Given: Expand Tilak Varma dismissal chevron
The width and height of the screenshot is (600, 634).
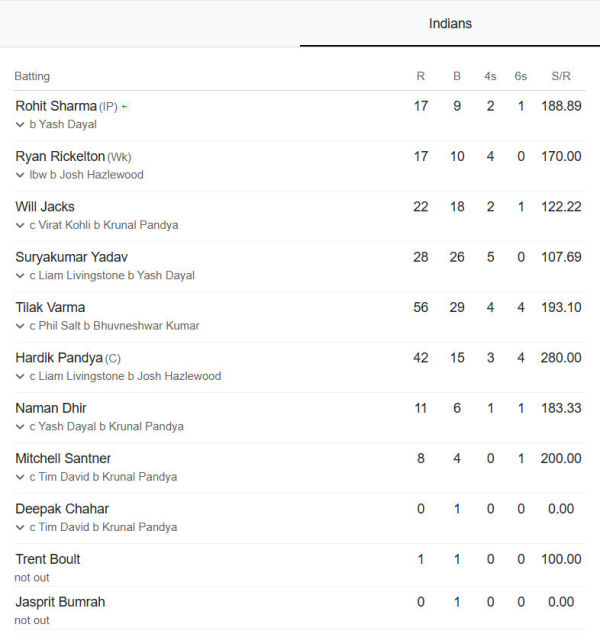Looking at the screenshot, I should [x=20, y=326].
